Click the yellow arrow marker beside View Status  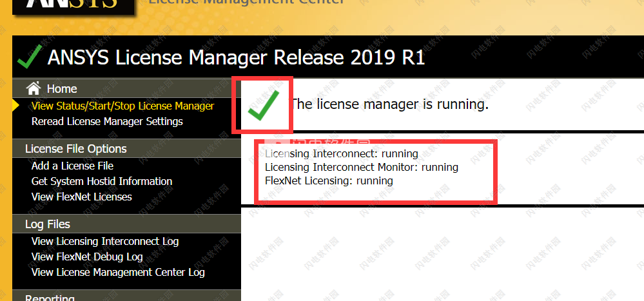pyautogui.click(x=15, y=105)
